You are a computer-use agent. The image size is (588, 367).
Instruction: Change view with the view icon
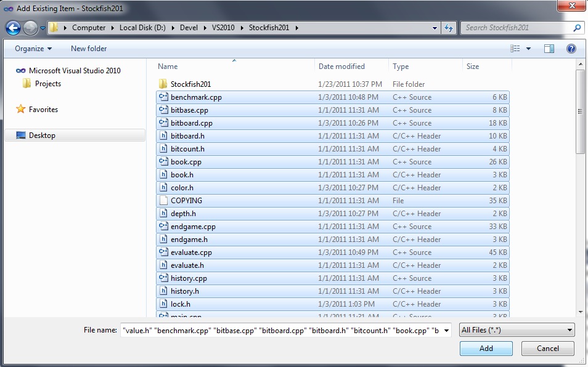tap(515, 49)
